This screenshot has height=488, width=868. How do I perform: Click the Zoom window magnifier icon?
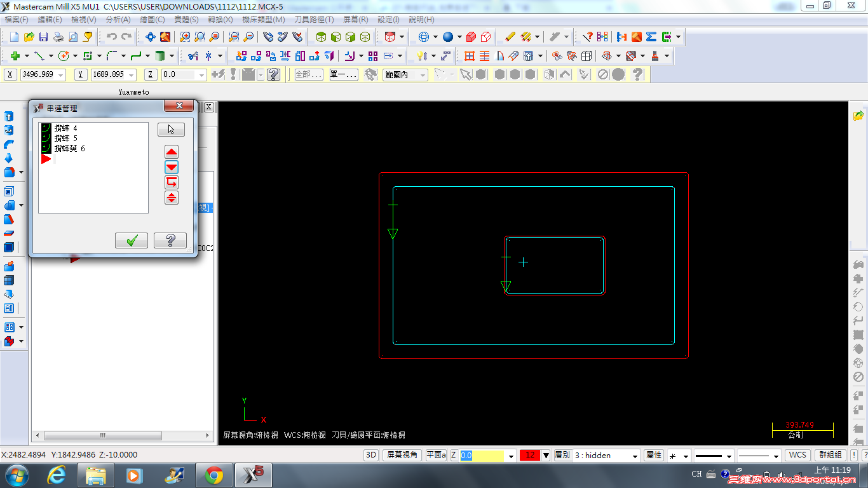pos(185,37)
